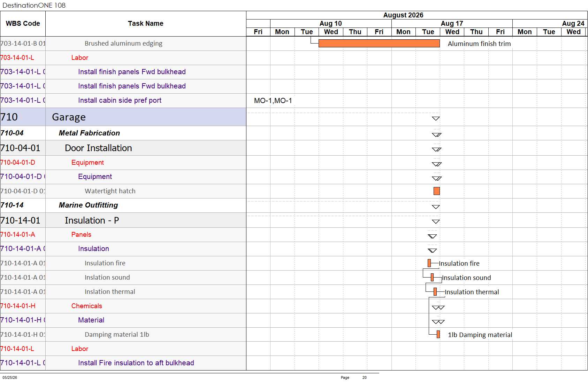The width and height of the screenshot is (588, 382).
Task: Click summary marker in purple Equipment row
Action: [x=437, y=178]
